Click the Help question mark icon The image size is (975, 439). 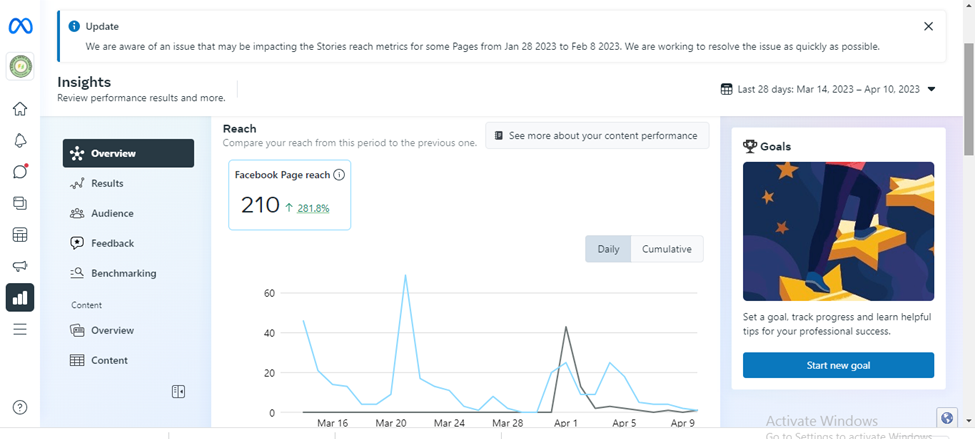[x=20, y=407]
